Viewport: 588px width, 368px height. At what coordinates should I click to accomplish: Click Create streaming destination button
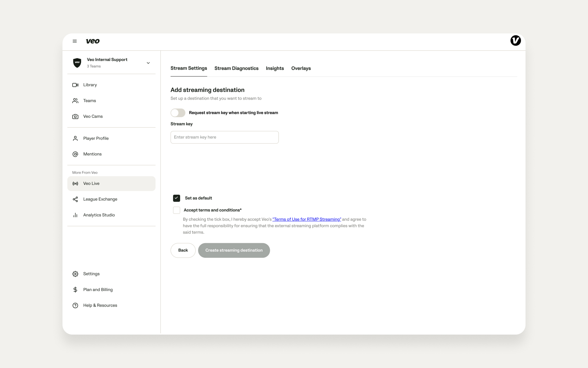(x=234, y=251)
